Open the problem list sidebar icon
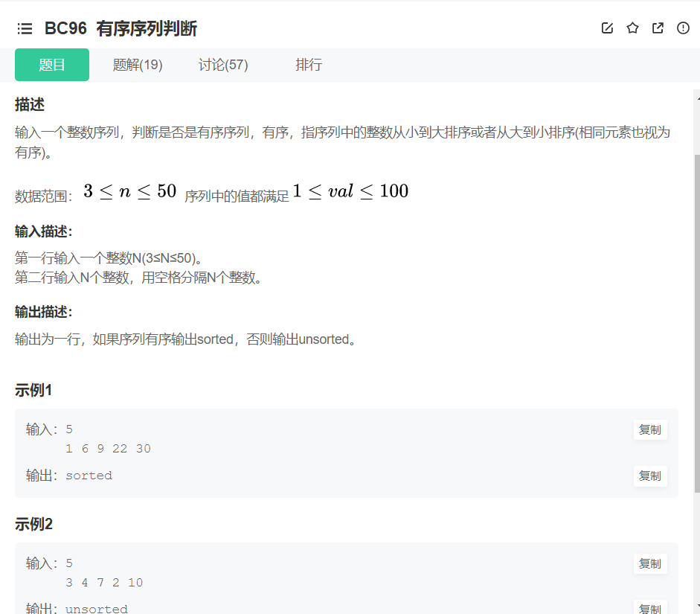The width and height of the screenshot is (700, 614). point(25,28)
